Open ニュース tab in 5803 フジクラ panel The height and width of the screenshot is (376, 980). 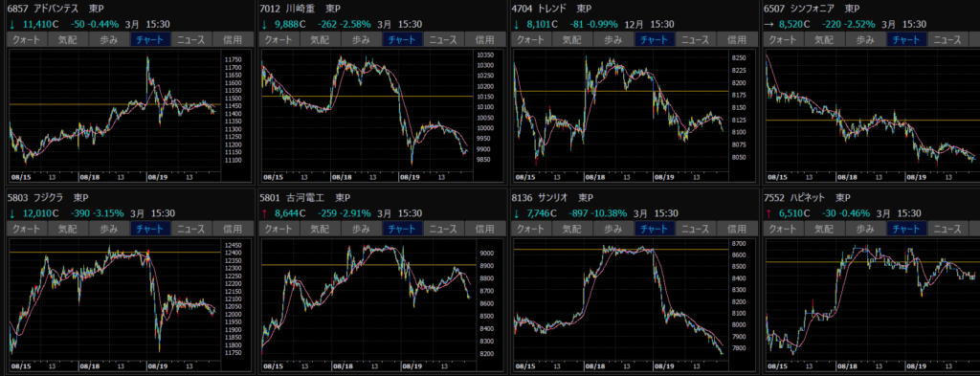click(191, 229)
